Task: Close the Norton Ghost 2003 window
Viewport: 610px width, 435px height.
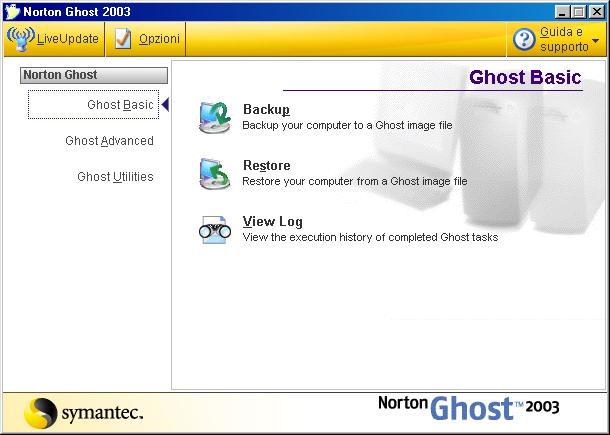Action: pyautogui.click(x=597, y=12)
